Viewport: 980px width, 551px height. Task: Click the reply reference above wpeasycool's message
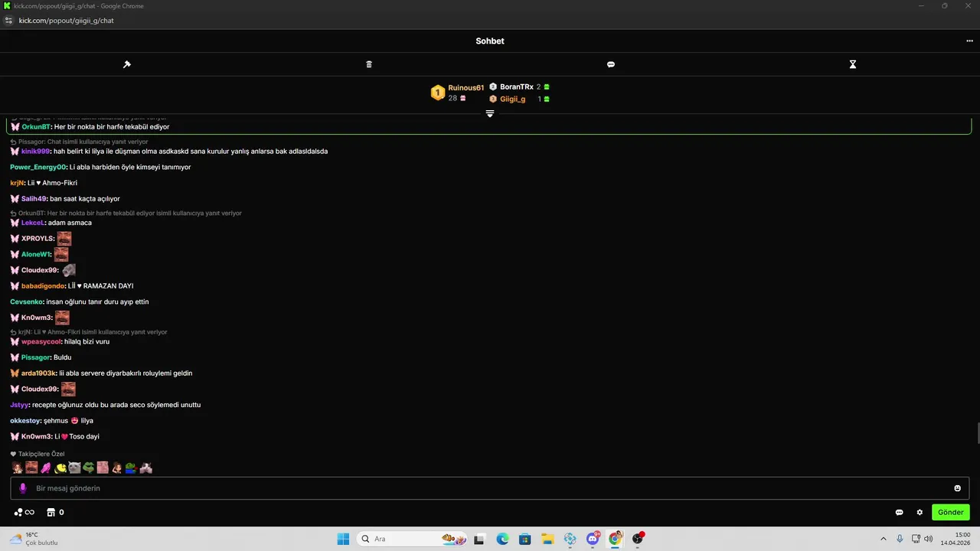pos(89,332)
